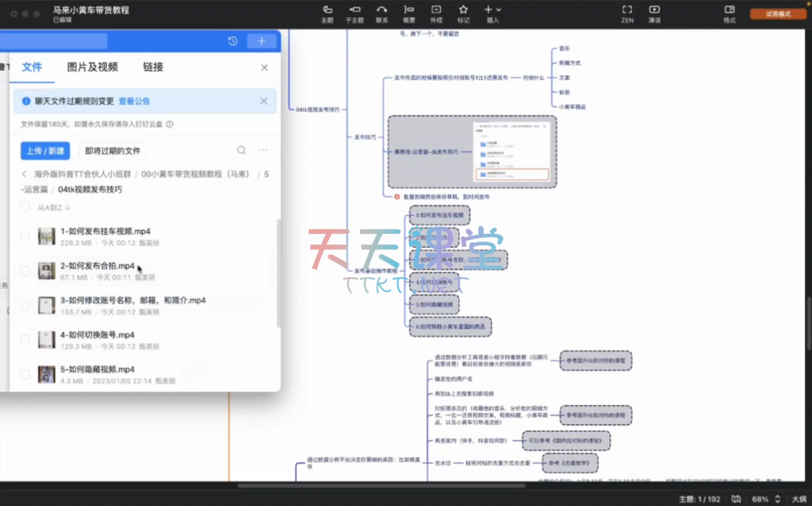The height and width of the screenshot is (506, 812).
Task: Check the box for 1-如何发布挂车视频.mp4
Action: [x=25, y=236]
